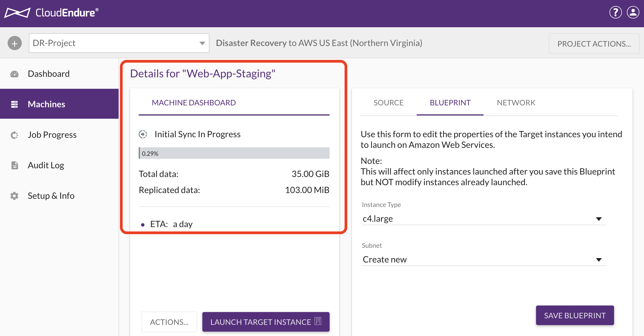Click the Machines navigation icon
The width and height of the screenshot is (644, 336).
(14, 104)
